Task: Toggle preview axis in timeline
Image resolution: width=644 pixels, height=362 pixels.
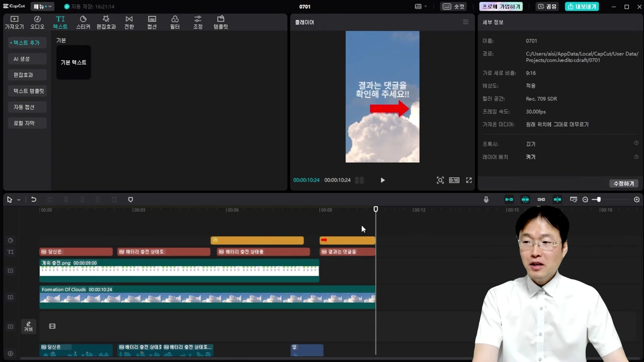Action: pyautogui.click(x=557, y=200)
